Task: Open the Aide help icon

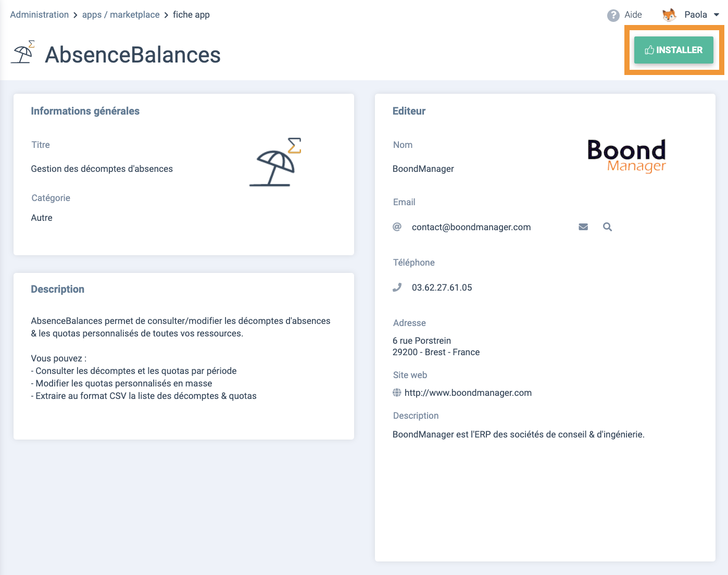Action: (613, 15)
